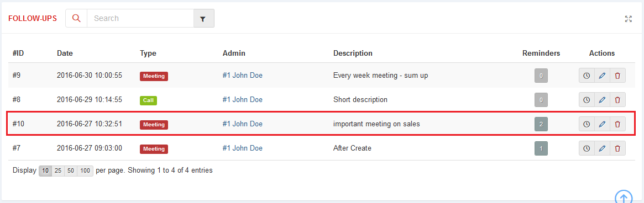Open #1 John Doe link in row #9

click(x=242, y=76)
